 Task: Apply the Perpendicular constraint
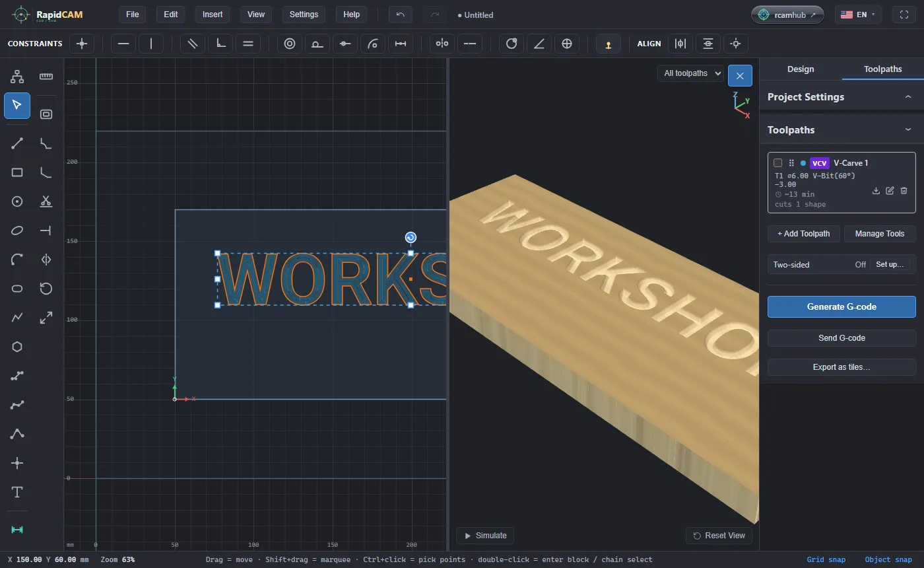tap(220, 44)
